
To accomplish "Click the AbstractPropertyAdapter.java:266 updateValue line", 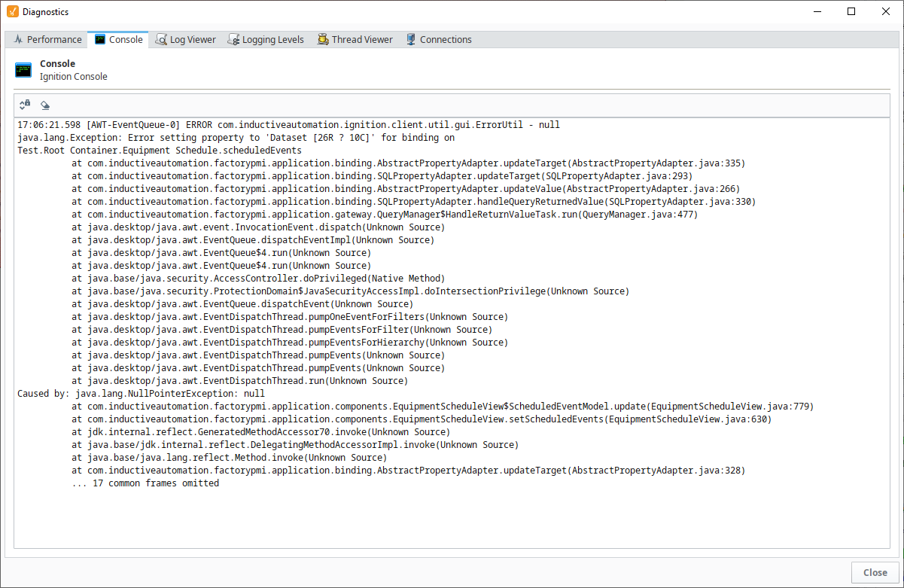I will coord(406,189).
